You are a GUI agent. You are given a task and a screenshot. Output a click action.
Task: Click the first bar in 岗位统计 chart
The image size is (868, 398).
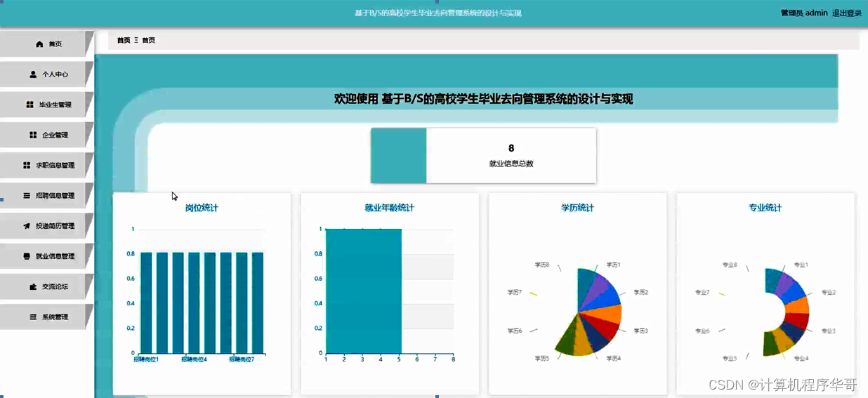point(146,303)
